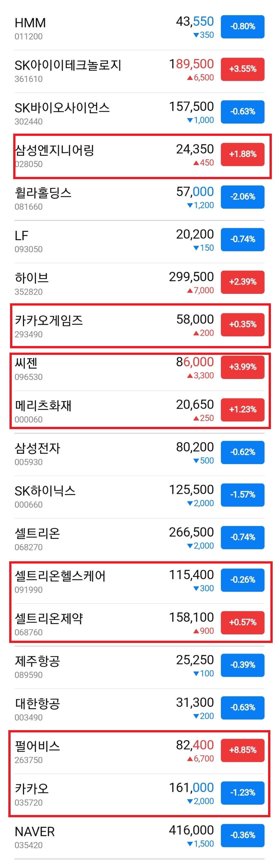Open 메리츠화재 stock details

(x=139, y=412)
